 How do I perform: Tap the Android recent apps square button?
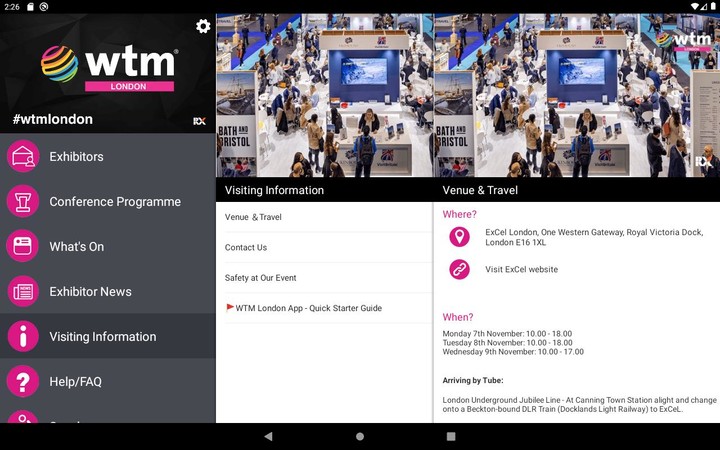[451, 436]
